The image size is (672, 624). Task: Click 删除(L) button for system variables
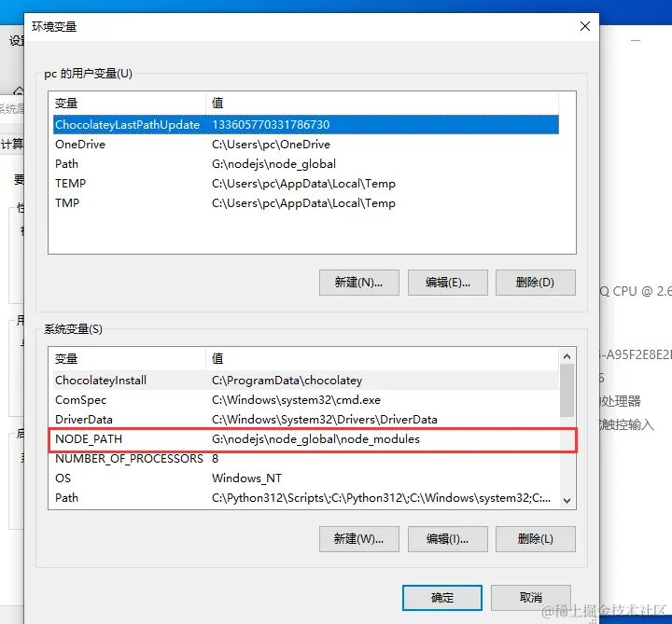pos(536,539)
